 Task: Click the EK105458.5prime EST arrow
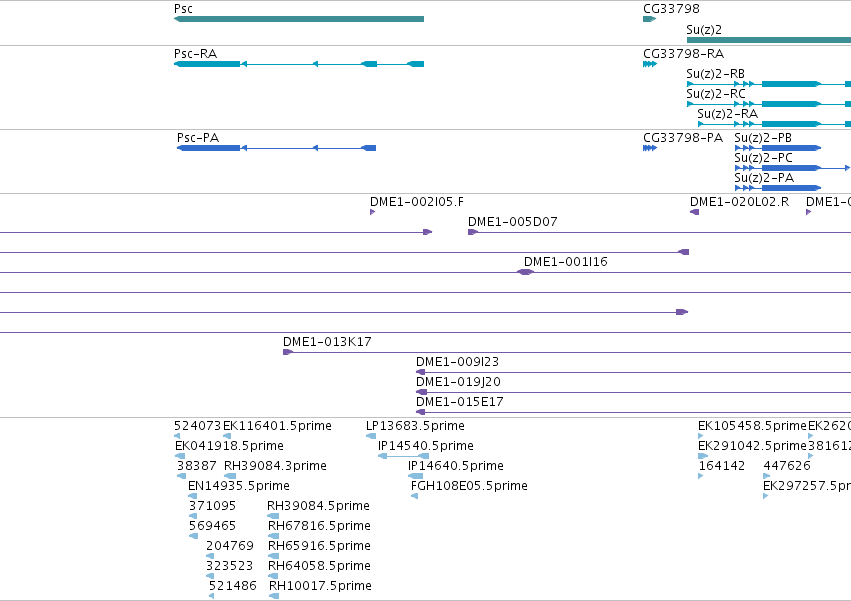[701, 436]
